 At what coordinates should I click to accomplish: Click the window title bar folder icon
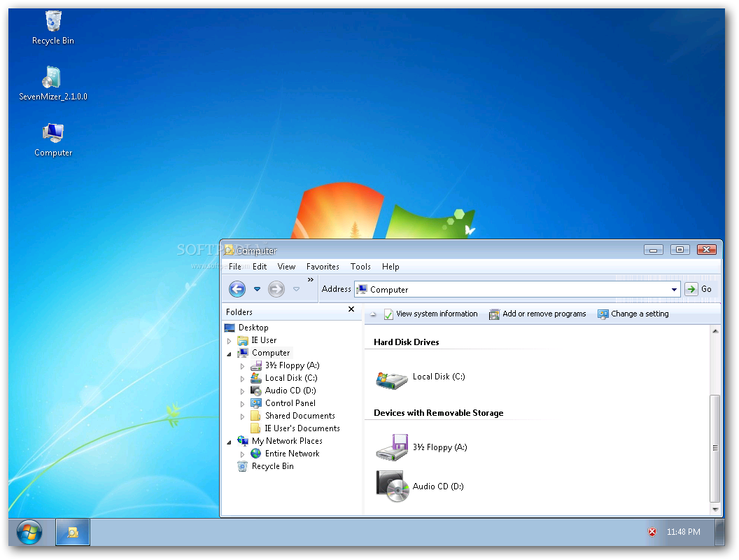coord(229,250)
